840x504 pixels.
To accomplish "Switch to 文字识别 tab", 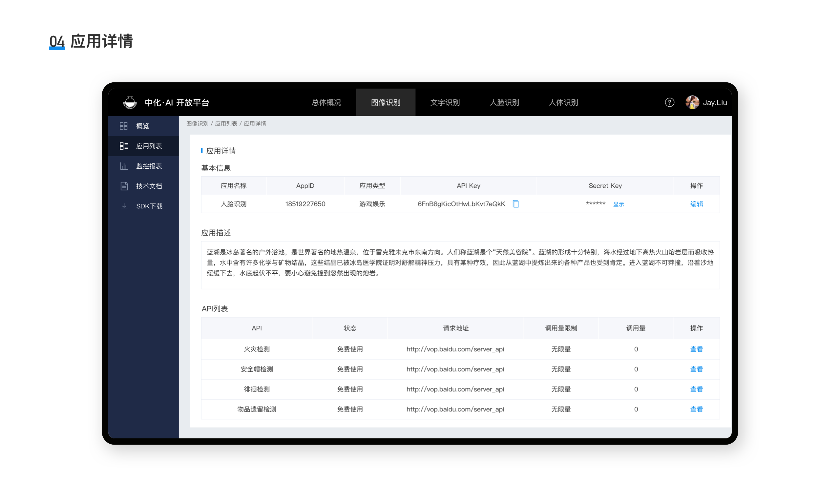I will pos(445,102).
